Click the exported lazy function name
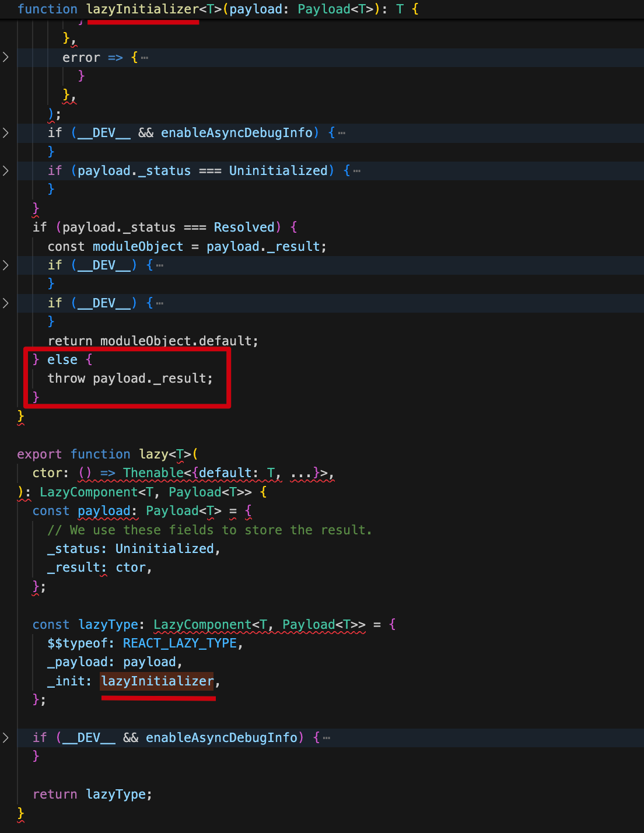Viewport: 644px width, 833px height. pyautogui.click(x=153, y=454)
